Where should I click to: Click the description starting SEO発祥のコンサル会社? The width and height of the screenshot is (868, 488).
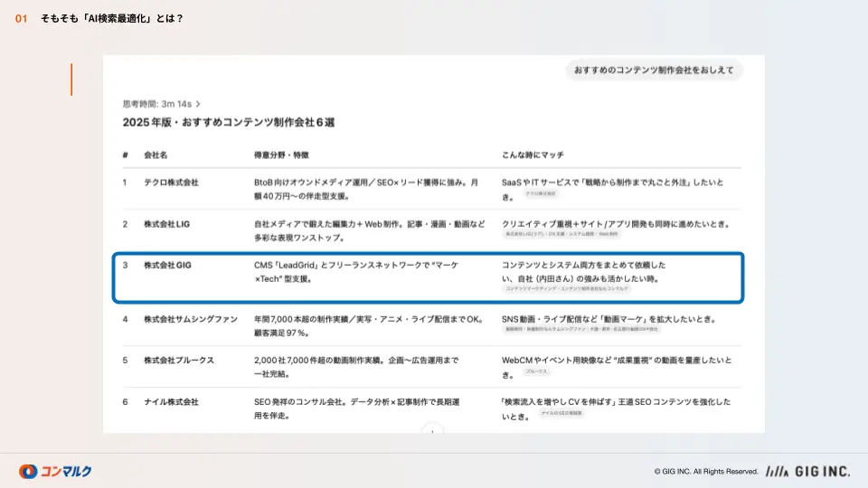pos(356,408)
